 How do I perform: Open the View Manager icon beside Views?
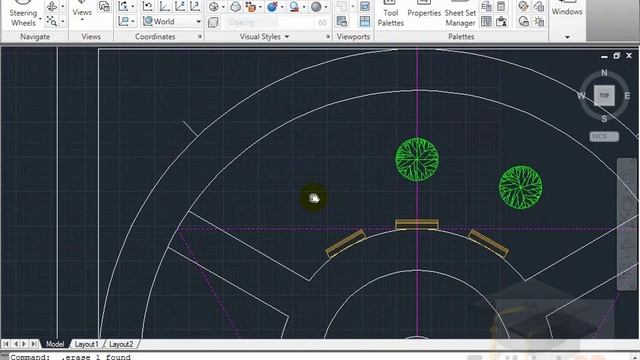[x=104, y=6]
